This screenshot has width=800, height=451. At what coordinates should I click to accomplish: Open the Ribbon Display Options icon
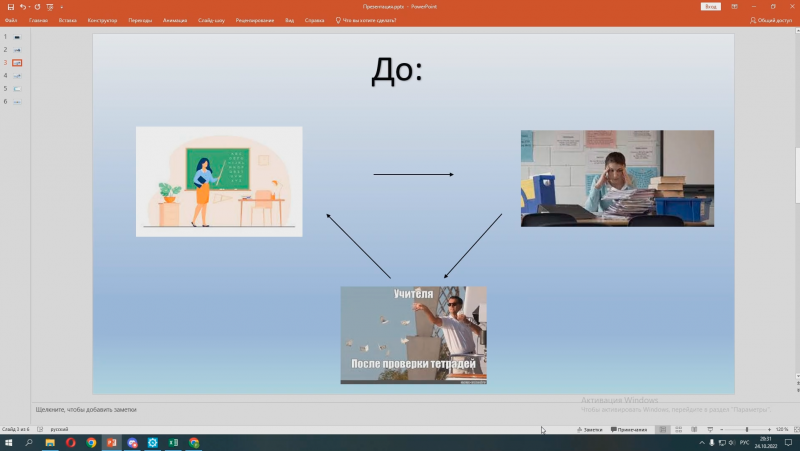pyautogui.click(x=734, y=7)
